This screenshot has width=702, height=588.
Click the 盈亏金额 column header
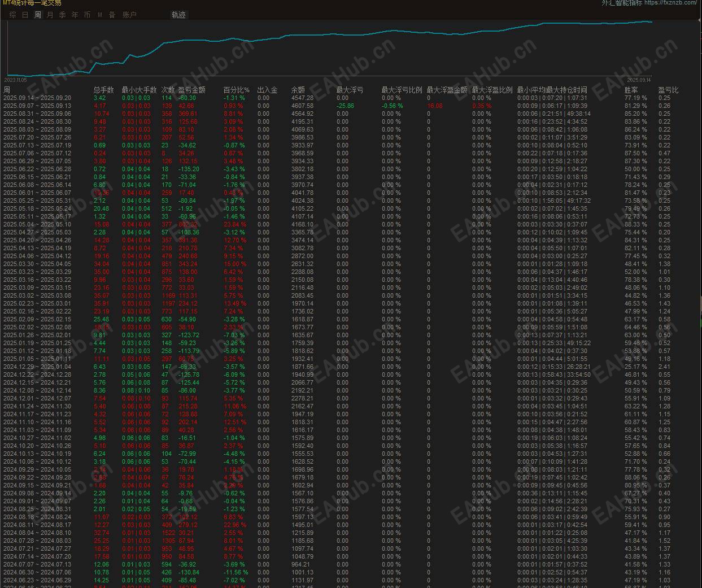[x=192, y=90]
